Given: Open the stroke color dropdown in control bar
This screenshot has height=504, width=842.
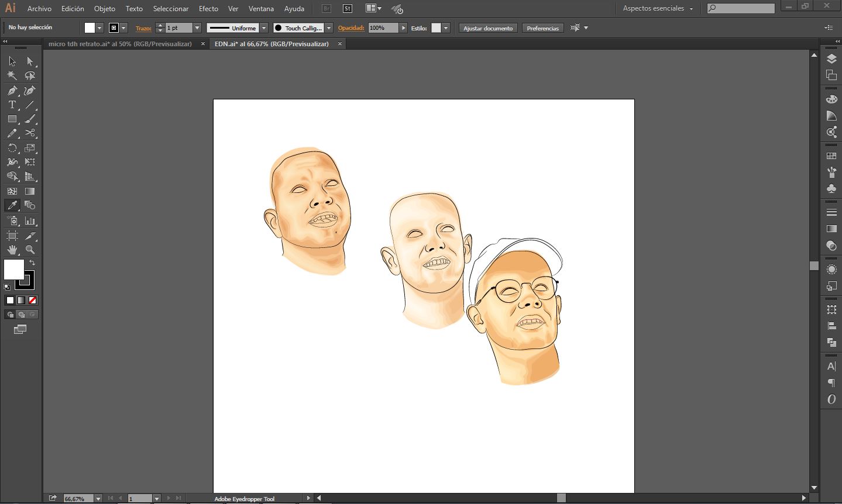Looking at the screenshot, I should (x=123, y=28).
